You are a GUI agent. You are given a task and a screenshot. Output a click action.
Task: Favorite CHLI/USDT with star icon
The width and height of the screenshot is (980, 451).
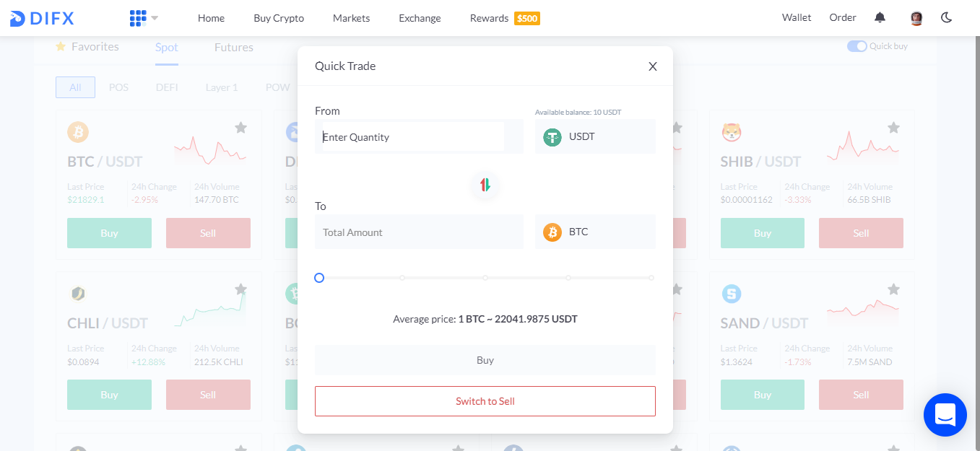coord(240,289)
